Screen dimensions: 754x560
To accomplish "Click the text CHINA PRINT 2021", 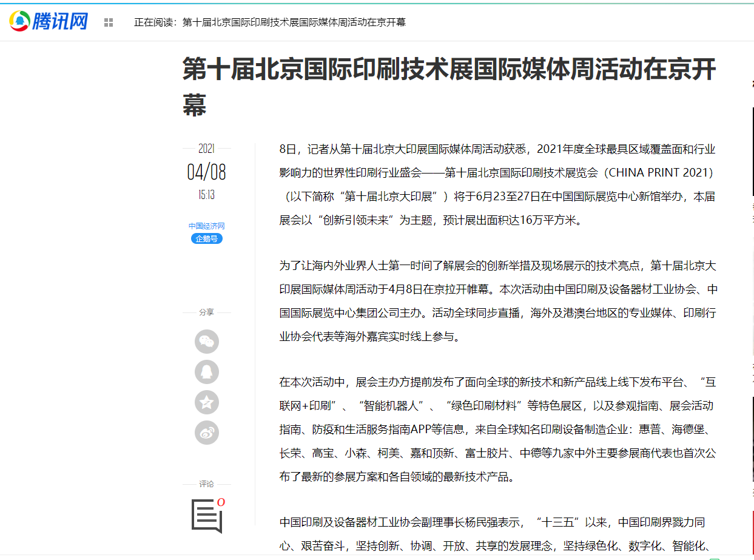I will 659,172.
